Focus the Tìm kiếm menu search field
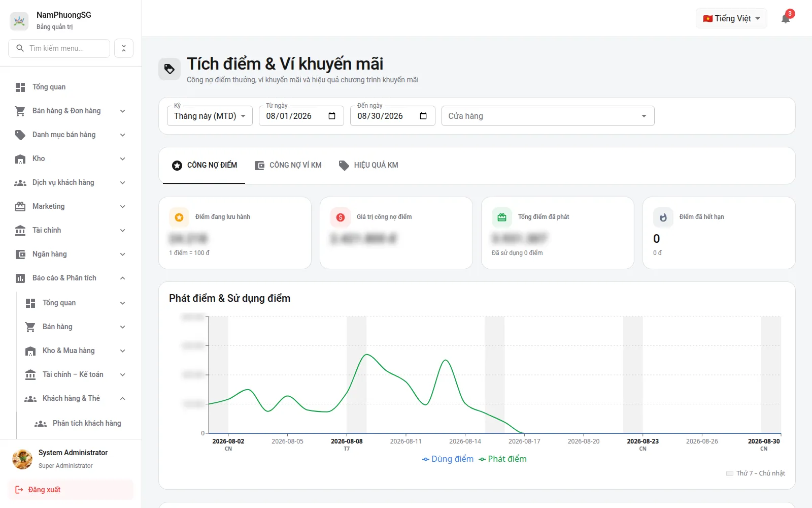The height and width of the screenshot is (508, 812). point(59,48)
